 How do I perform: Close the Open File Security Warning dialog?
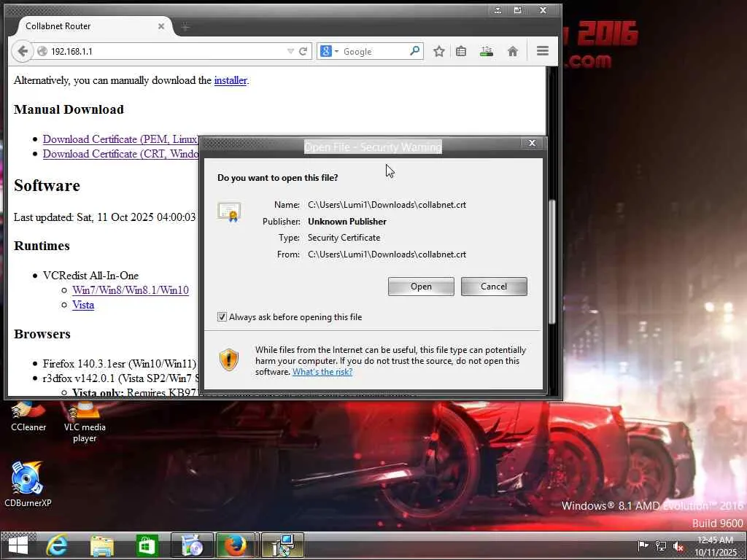pyautogui.click(x=532, y=143)
